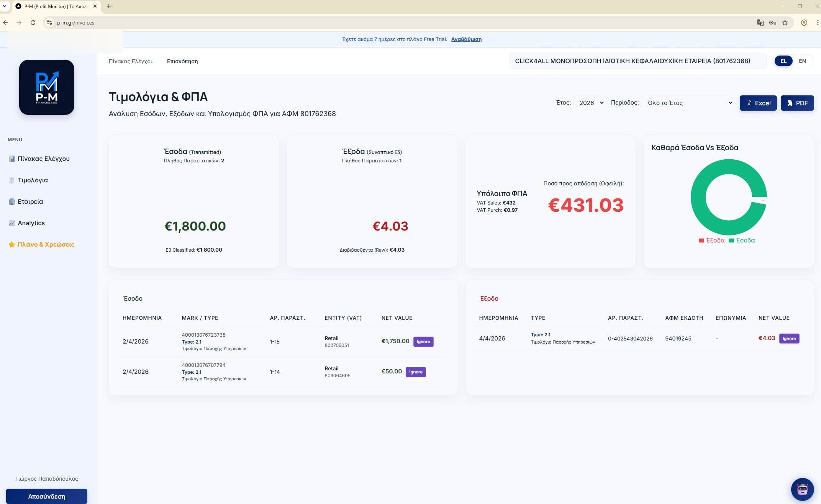
Task: Close the P-M Profit Monitor tab
Action: coord(95,6)
